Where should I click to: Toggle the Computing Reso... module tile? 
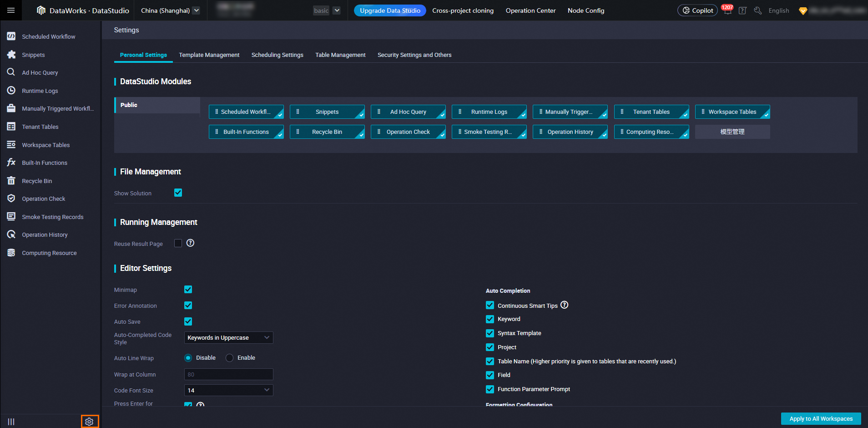click(651, 132)
